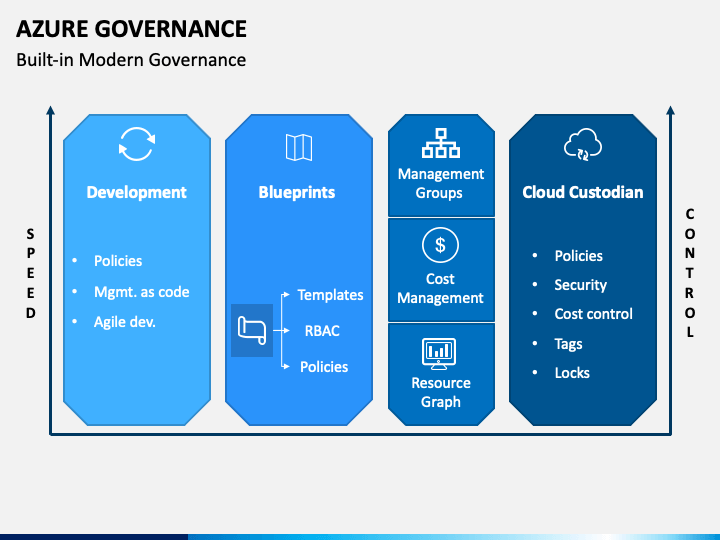Click the Locks bullet
720x540 pixels.
coord(572,373)
